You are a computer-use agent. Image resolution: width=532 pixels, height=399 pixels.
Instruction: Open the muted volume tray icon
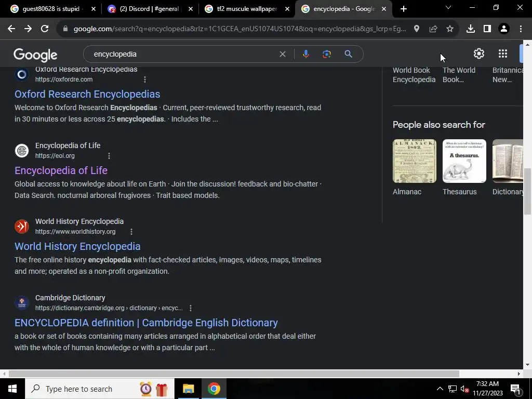point(464,389)
